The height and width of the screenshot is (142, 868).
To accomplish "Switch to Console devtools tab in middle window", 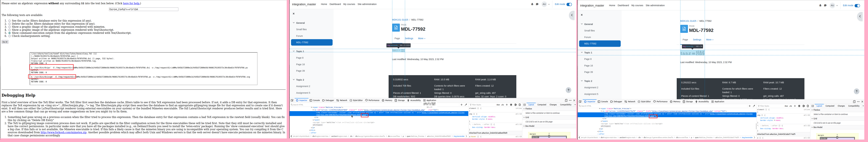I will pos(315,100).
